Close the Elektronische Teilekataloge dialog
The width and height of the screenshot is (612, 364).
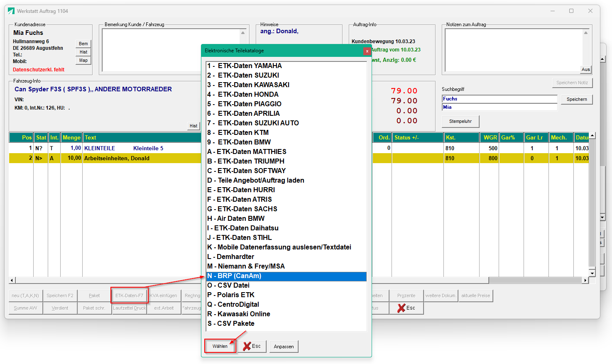coord(367,51)
